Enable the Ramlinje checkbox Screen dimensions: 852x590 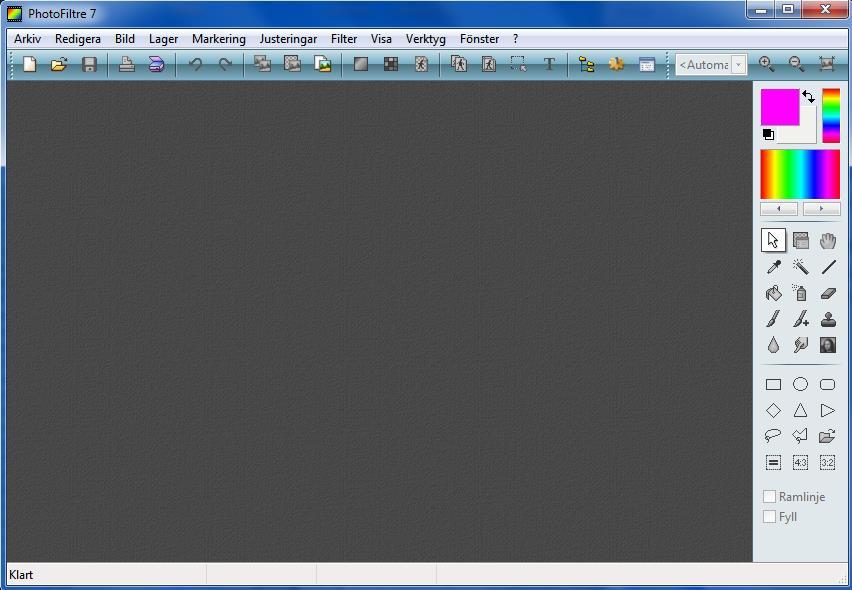coord(769,497)
